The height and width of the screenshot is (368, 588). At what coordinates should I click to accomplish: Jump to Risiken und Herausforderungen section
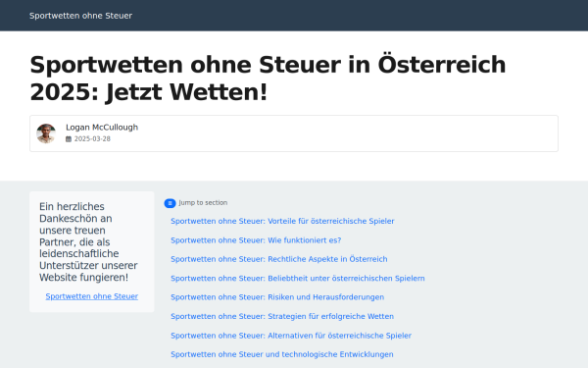pyautogui.click(x=277, y=297)
